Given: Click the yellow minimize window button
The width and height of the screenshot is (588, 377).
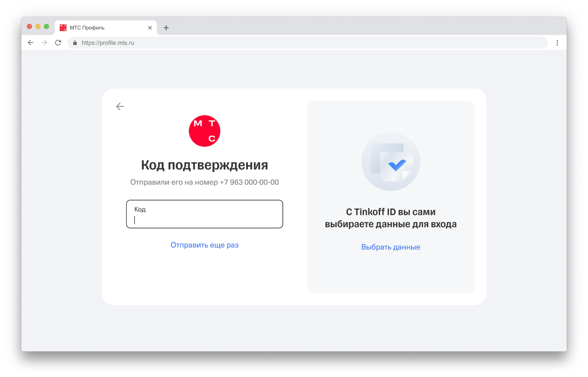Looking at the screenshot, I should click(38, 26).
